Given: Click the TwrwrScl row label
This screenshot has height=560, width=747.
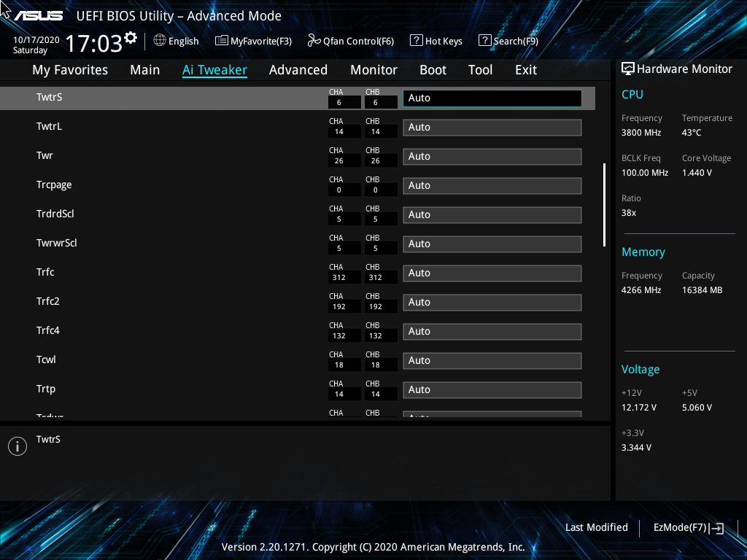Looking at the screenshot, I should point(57,244).
